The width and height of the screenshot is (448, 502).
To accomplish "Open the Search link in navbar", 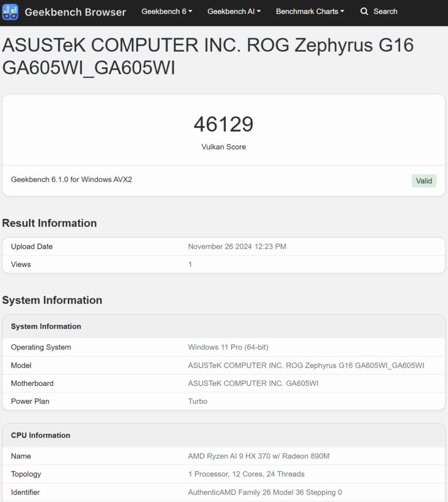I will tap(385, 11).
